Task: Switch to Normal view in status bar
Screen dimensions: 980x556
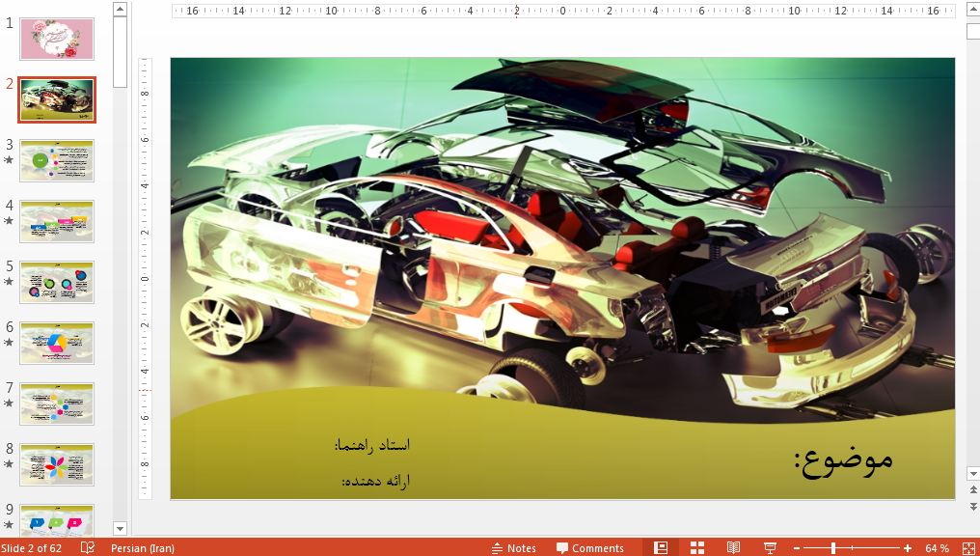Action: [661, 547]
